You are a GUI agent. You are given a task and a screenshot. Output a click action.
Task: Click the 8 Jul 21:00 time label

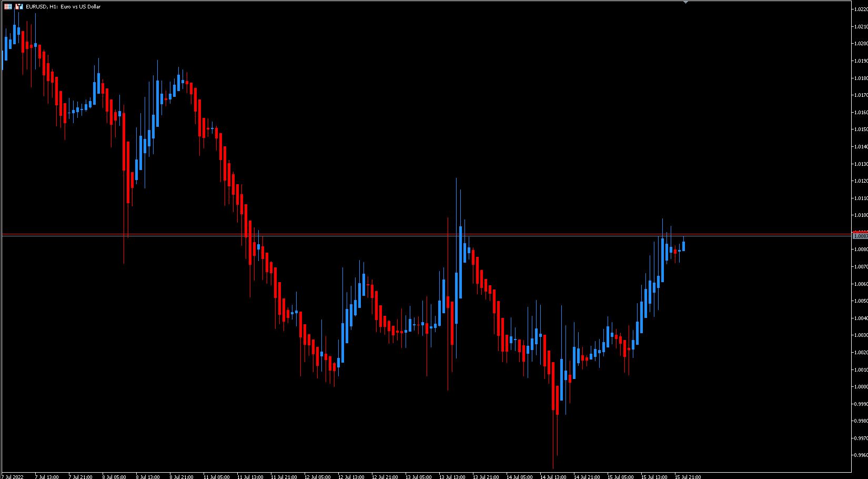point(181,477)
